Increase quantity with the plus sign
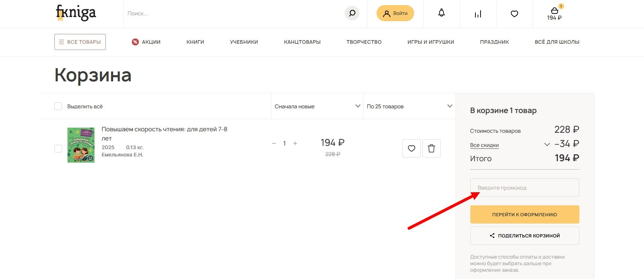The height and width of the screenshot is (279, 644). [x=295, y=143]
